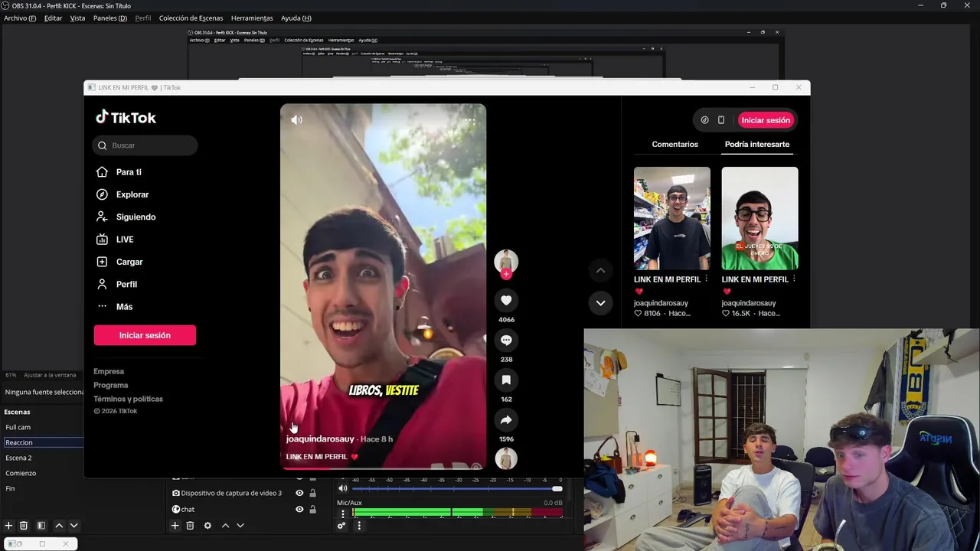Click the get-app phone icon

click(721, 120)
